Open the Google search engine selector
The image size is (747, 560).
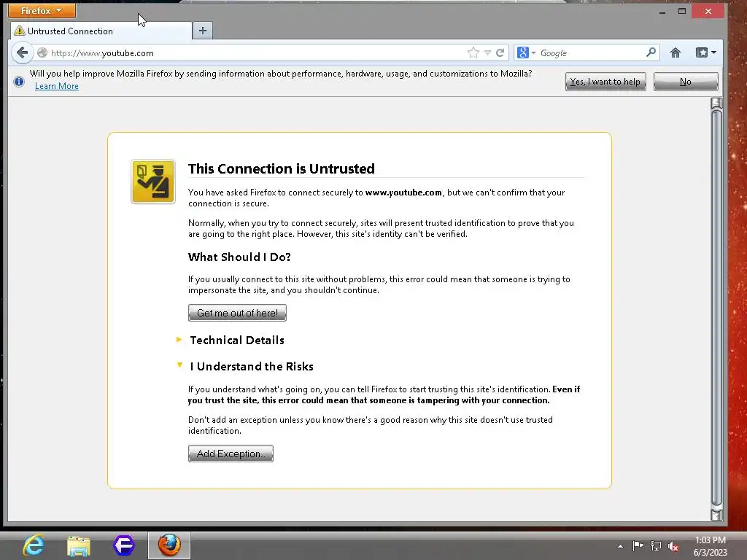pyautogui.click(x=527, y=52)
